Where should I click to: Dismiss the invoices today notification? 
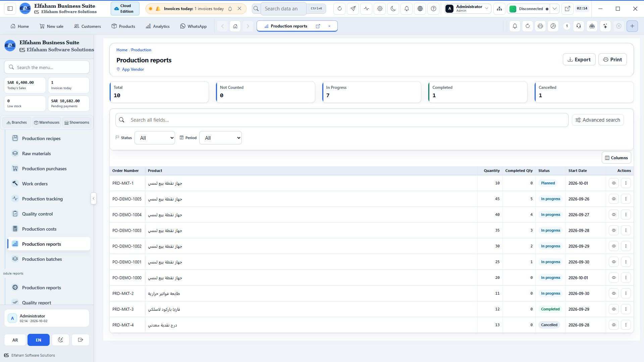coord(239,9)
